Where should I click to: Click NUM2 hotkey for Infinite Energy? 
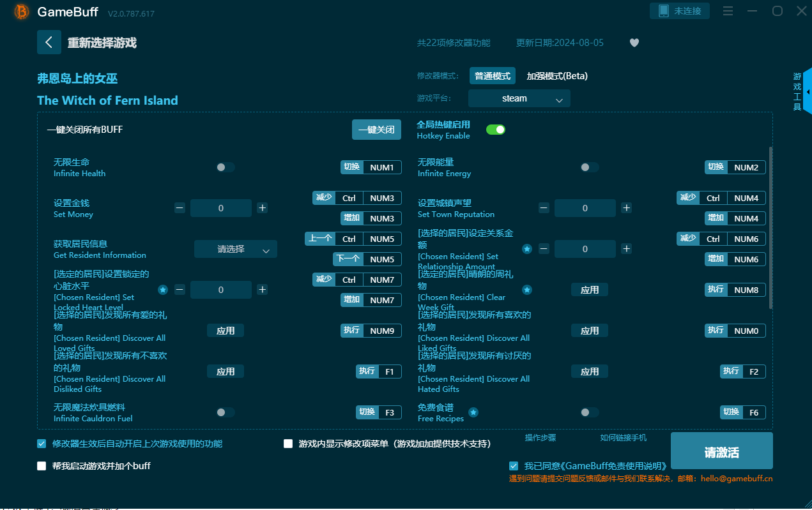[735, 167]
